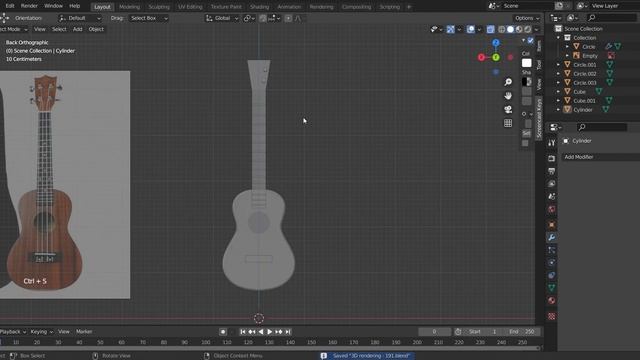Play the animation forward
The width and height of the screenshot is (640, 360).
pyautogui.click(x=269, y=332)
